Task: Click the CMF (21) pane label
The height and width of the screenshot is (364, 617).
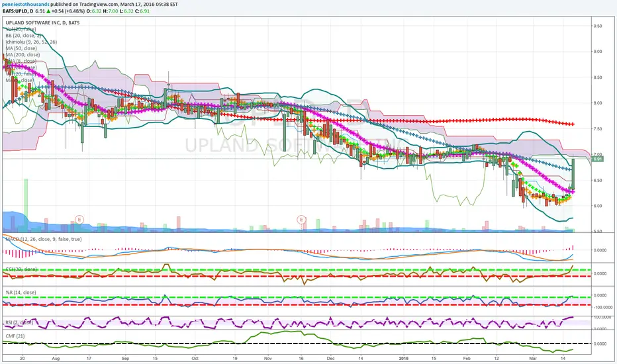Action: pyautogui.click(x=15, y=336)
